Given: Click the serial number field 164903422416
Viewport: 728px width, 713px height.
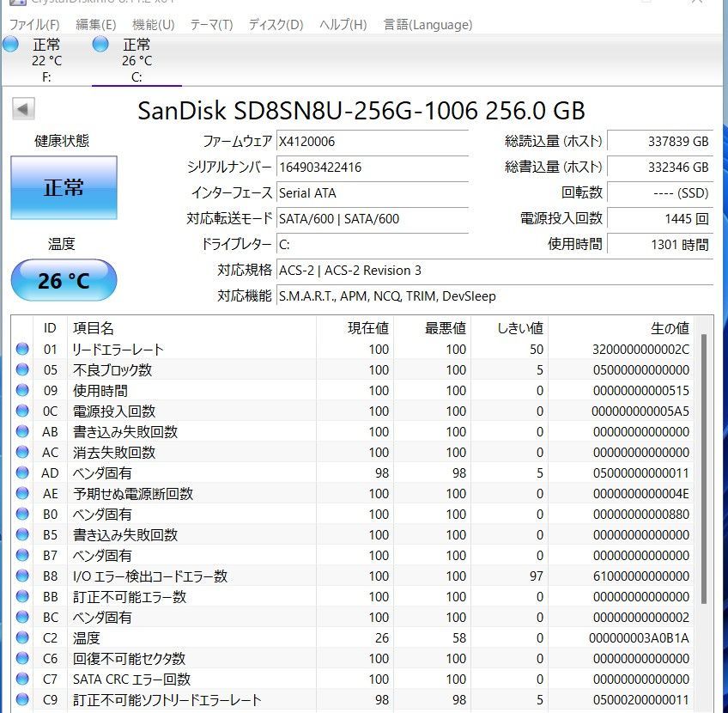Looking at the screenshot, I should point(373,167).
